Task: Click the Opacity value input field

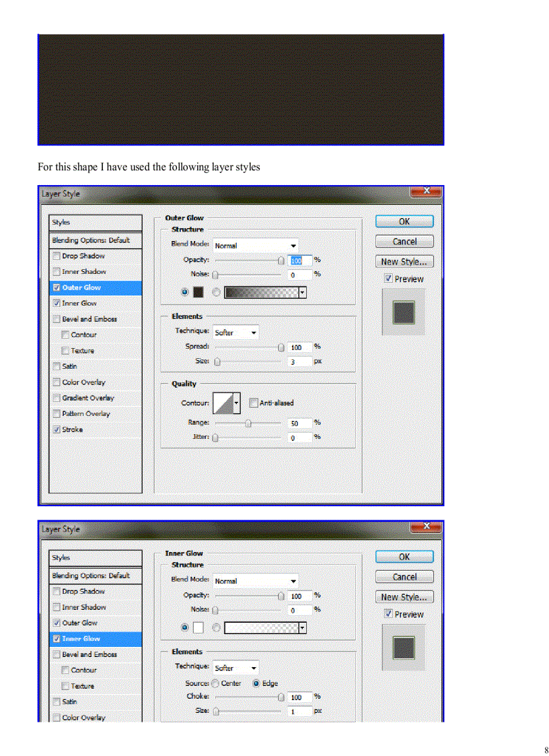Action: click(299, 260)
